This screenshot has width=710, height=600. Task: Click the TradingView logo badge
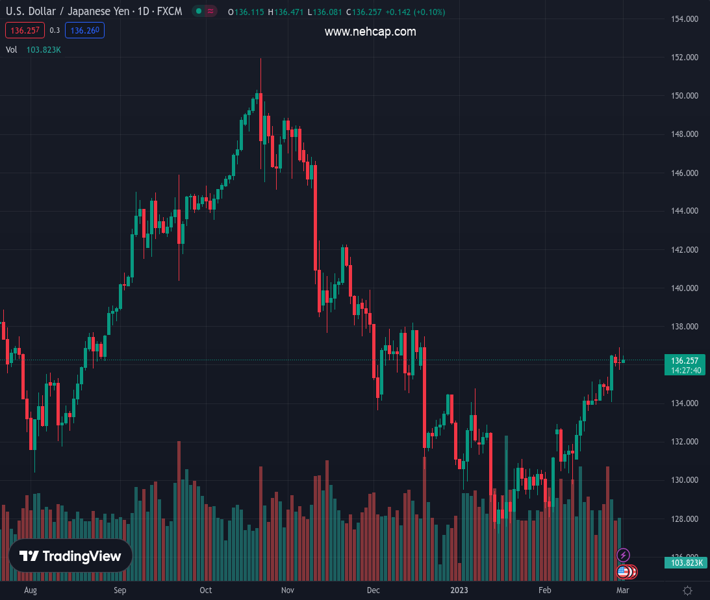pyautogui.click(x=70, y=556)
